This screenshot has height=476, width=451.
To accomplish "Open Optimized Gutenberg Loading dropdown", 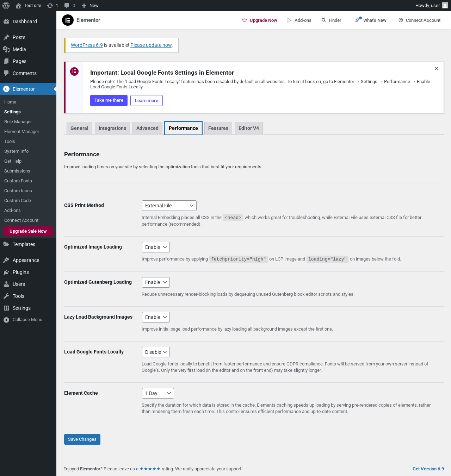I will pos(156,282).
